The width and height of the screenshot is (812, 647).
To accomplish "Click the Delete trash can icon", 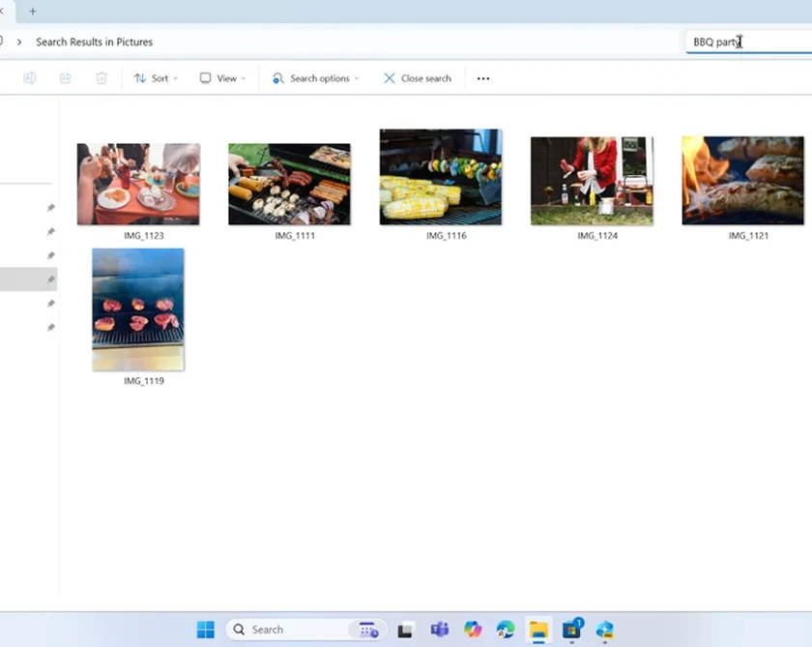I will (x=101, y=78).
